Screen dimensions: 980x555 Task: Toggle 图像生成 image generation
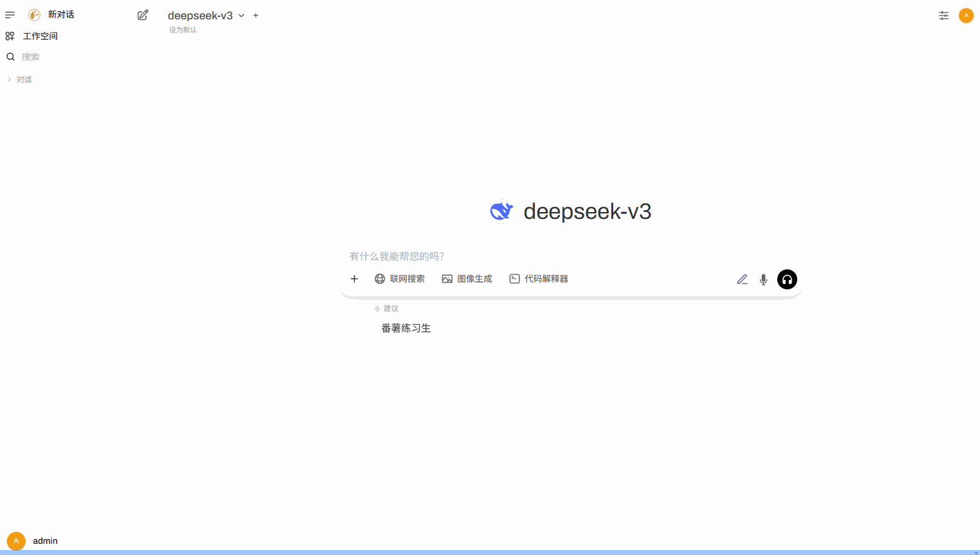[467, 279]
